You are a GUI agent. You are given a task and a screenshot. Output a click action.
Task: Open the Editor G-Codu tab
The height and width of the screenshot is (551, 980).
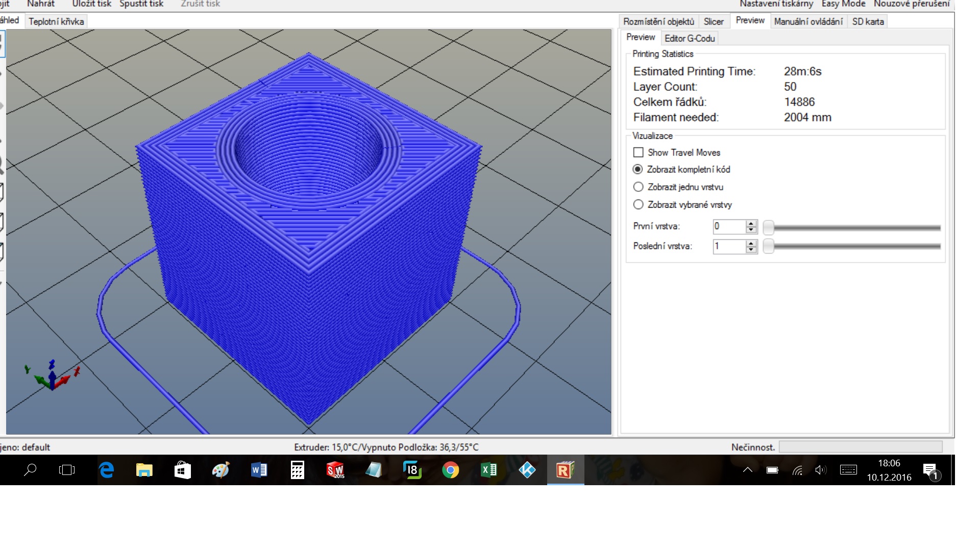[689, 38]
